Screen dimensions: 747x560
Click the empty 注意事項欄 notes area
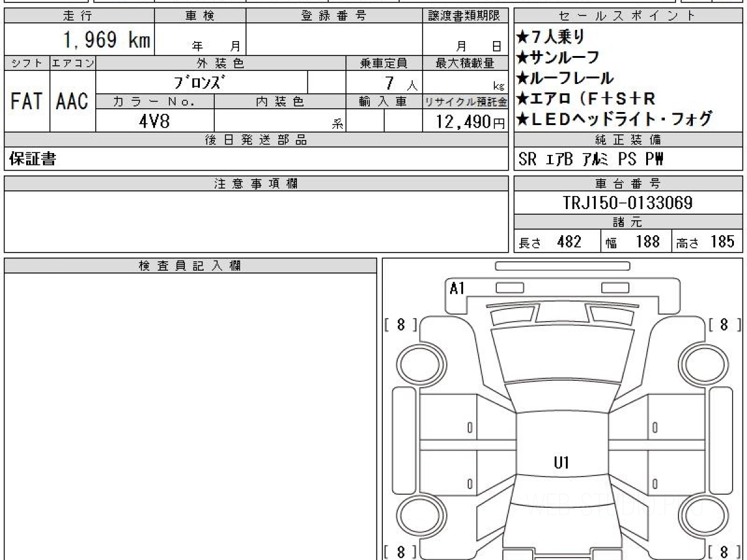point(256,221)
